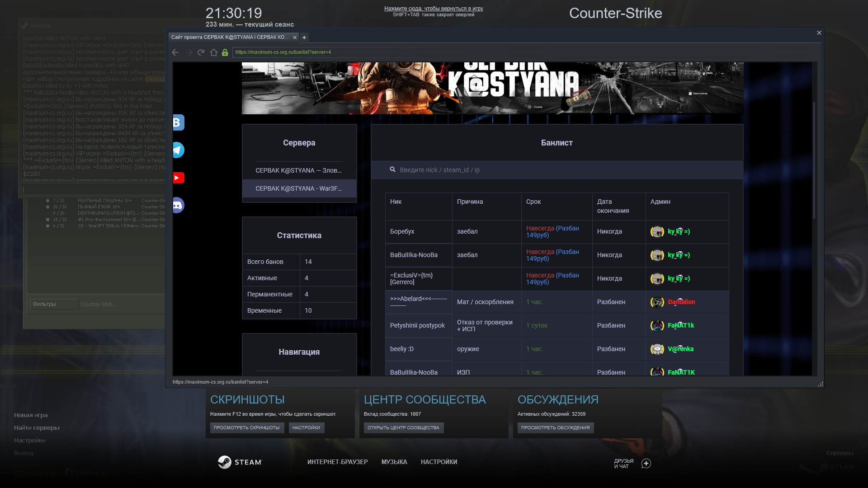Close the overlay browser window

pyautogui.click(x=819, y=33)
